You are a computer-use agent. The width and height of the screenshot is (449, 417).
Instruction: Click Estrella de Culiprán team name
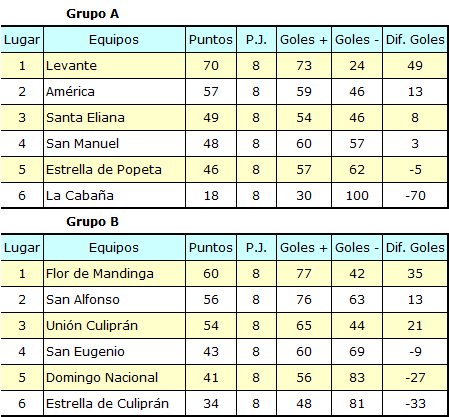click(107, 404)
